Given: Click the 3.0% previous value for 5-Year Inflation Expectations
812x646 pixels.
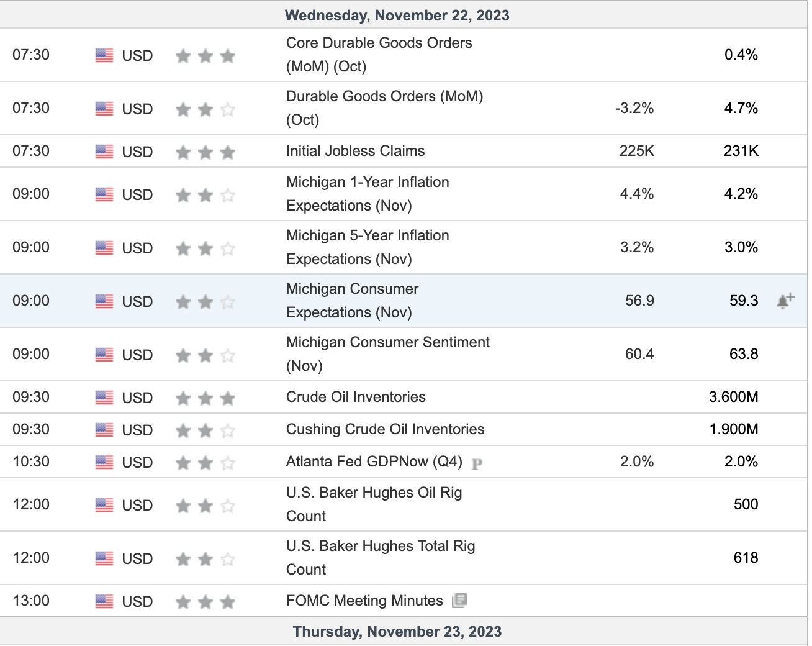Looking at the screenshot, I should coord(741,247).
